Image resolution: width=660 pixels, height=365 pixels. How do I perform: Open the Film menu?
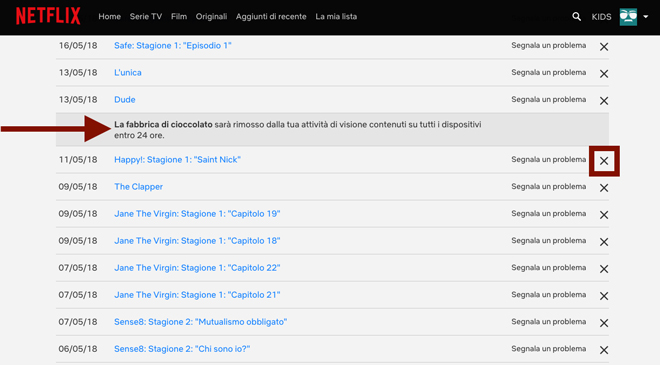(x=179, y=16)
